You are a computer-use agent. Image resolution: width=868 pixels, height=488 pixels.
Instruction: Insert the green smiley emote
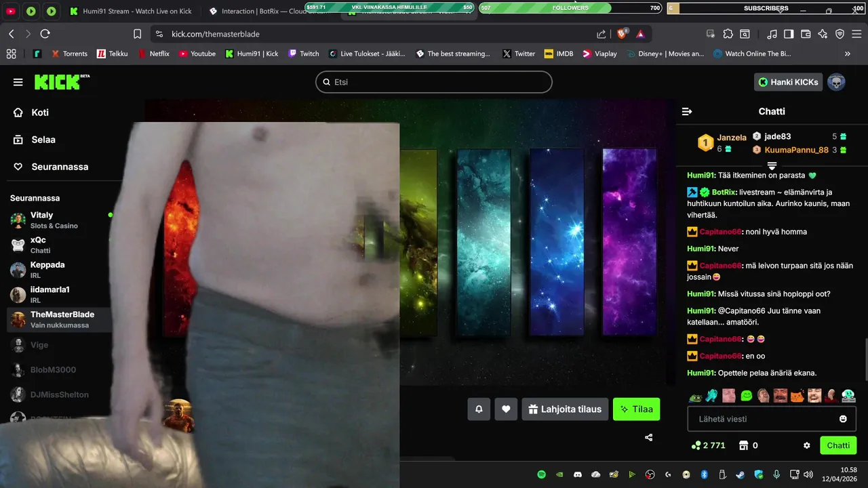746,396
